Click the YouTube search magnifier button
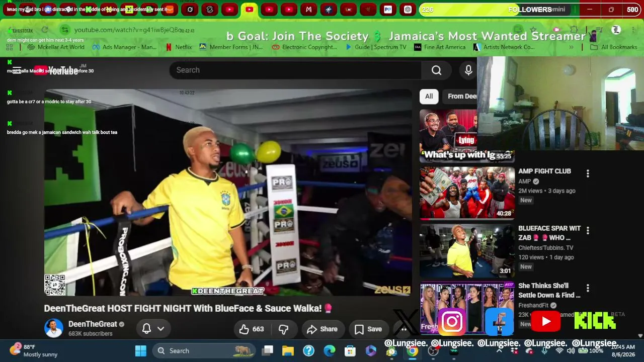Screen dimensions: 644x362 (x=436, y=70)
